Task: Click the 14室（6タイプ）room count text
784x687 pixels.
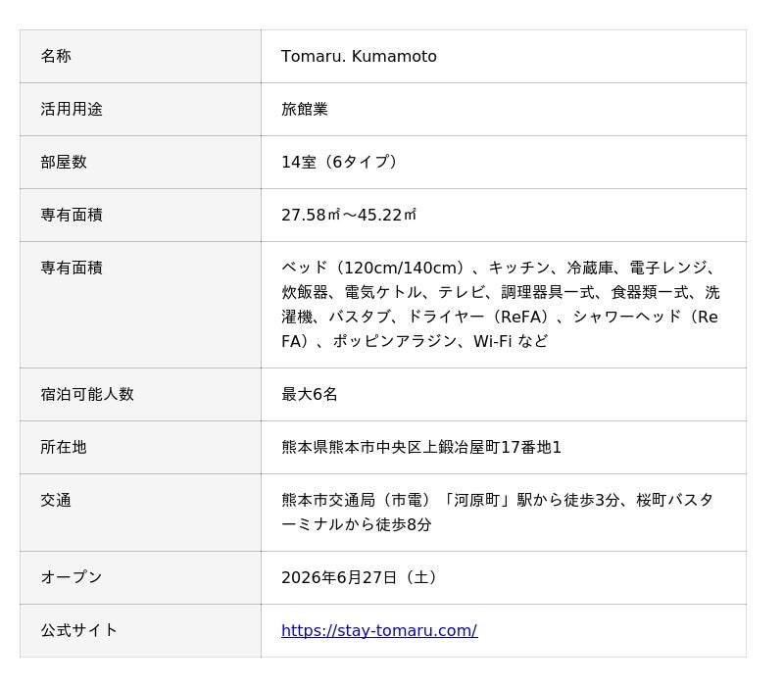Action: click(341, 162)
